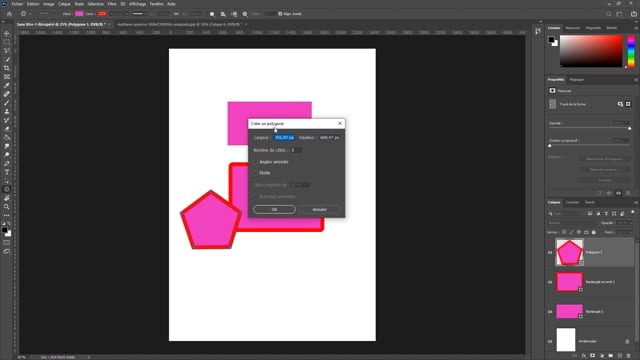Viewport: 640px width, 360px height.
Task: Select the Crop tool
Action: pyautogui.click(x=7, y=68)
